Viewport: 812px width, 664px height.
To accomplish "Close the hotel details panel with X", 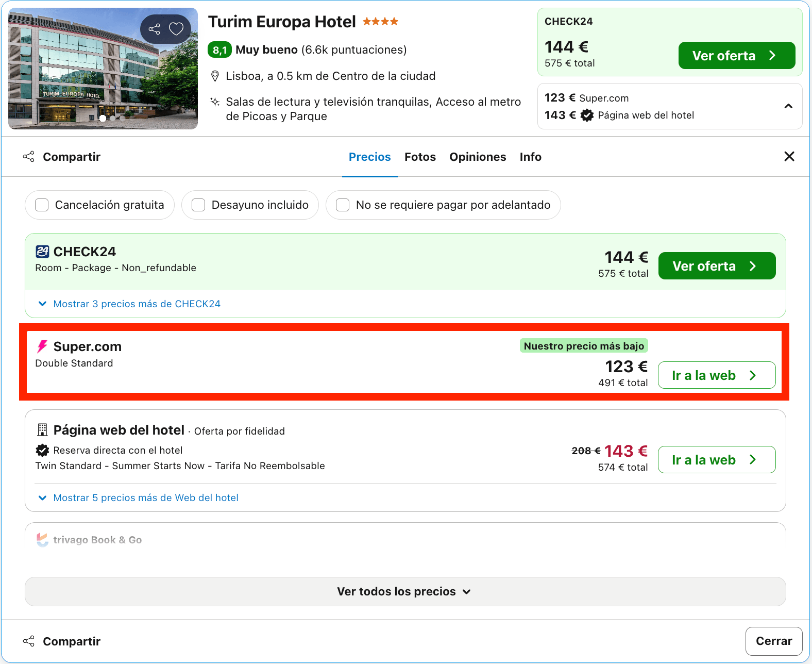I will click(x=789, y=156).
